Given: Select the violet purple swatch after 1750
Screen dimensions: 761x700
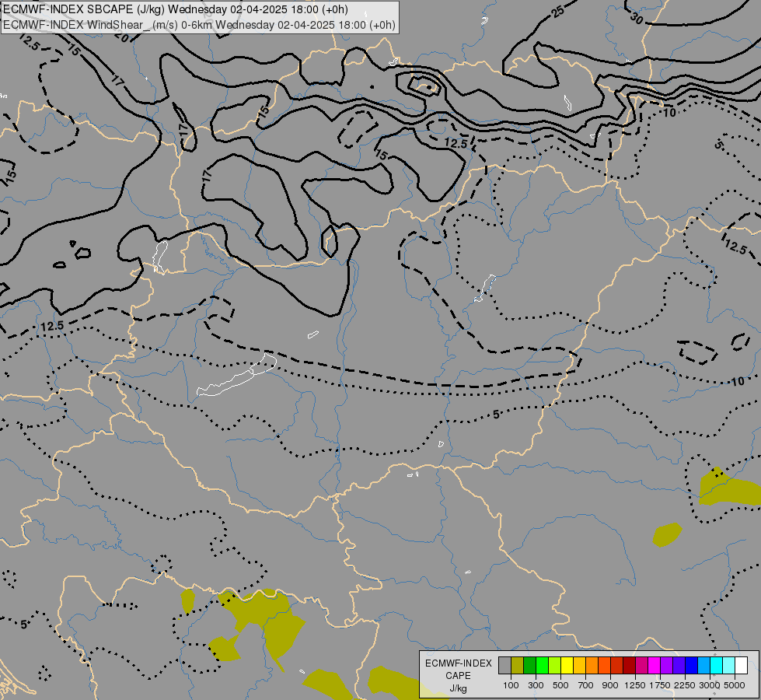Looking at the screenshot, I should 667,665.
